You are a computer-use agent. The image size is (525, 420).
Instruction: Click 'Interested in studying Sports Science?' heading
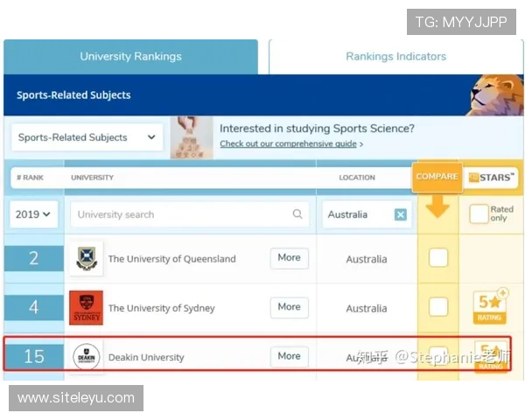[x=317, y=129]
